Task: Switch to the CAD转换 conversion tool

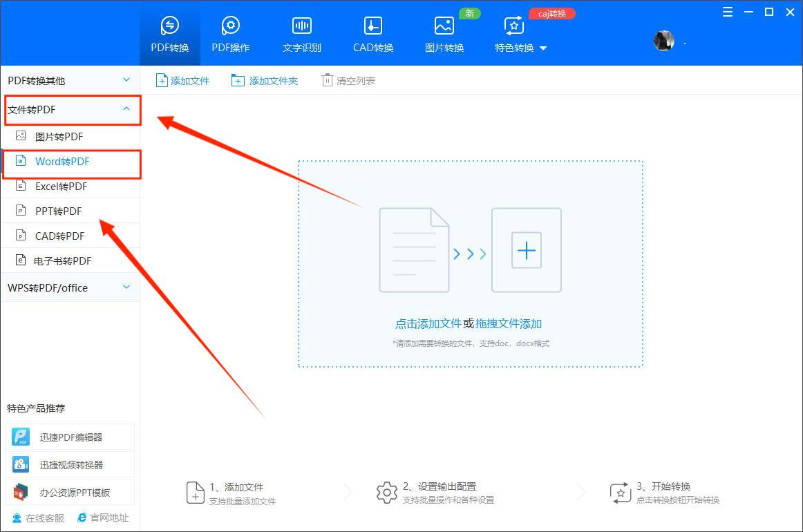Action: pos(372,32)
